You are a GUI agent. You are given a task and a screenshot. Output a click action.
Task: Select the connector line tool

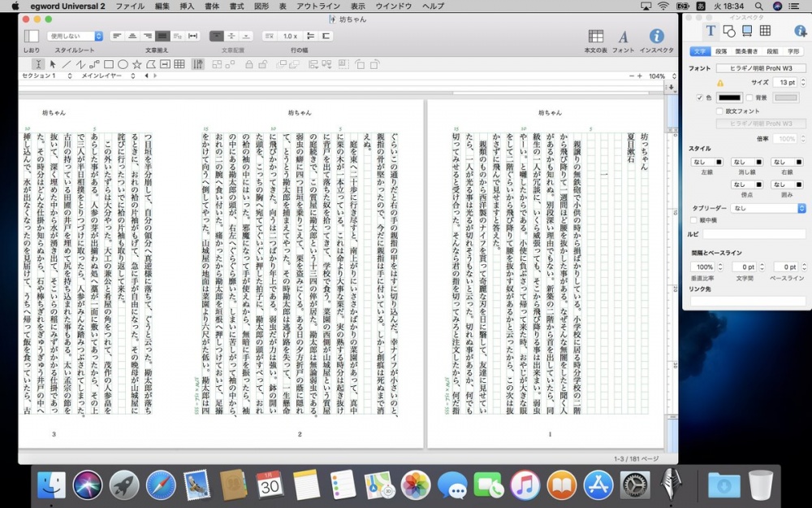tap(94, 64)
